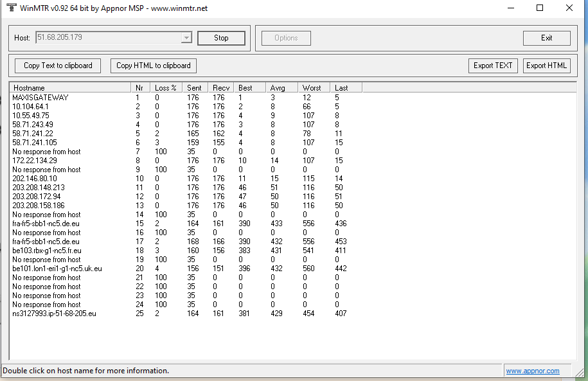Select the be103.rbx-g1-nc5.fr.eu host row
The image size is (588, 381).
point(46,251)
